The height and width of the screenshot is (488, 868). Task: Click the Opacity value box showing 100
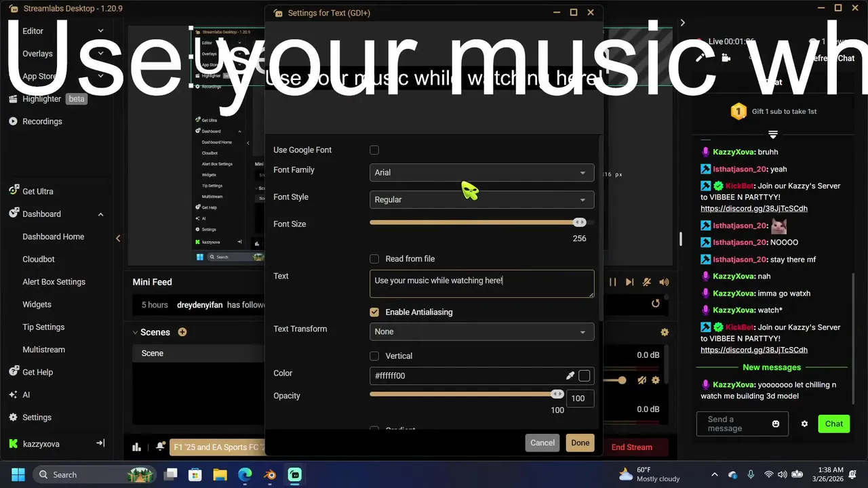(x=581, y=399)
